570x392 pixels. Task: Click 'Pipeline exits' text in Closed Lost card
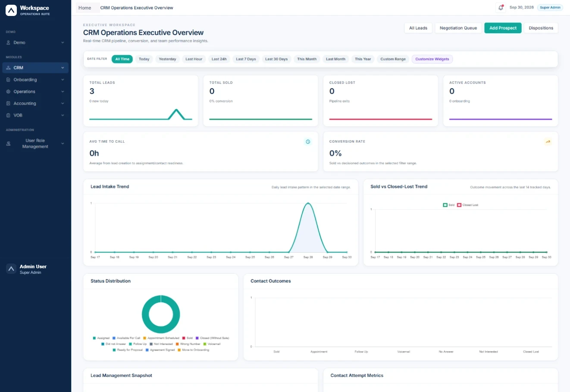tap(339, 101)
